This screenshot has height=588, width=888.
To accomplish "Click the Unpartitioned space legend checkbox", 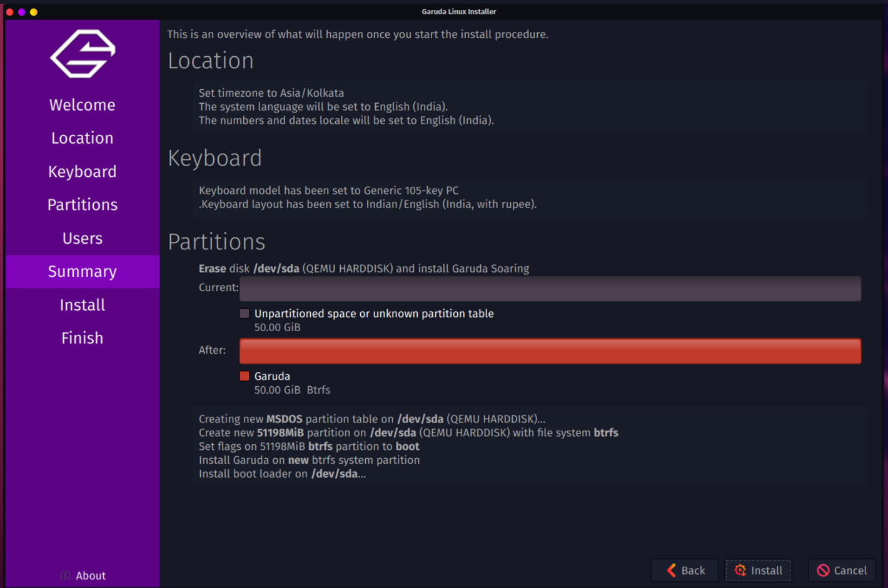I will coord(244,313).
